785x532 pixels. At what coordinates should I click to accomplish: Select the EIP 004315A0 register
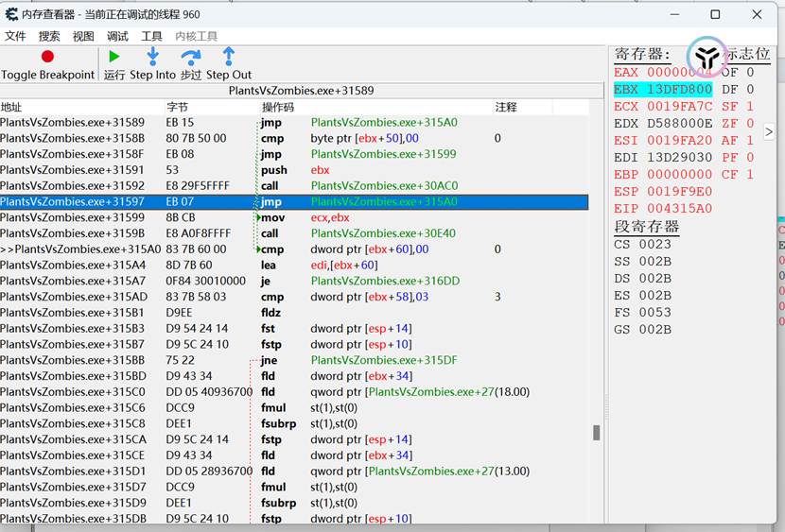pos(663,208)
